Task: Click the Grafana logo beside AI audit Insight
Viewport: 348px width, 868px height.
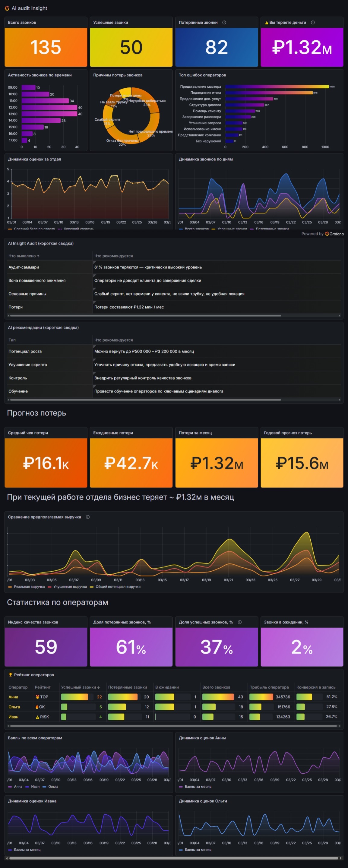Action: [7, 8]
